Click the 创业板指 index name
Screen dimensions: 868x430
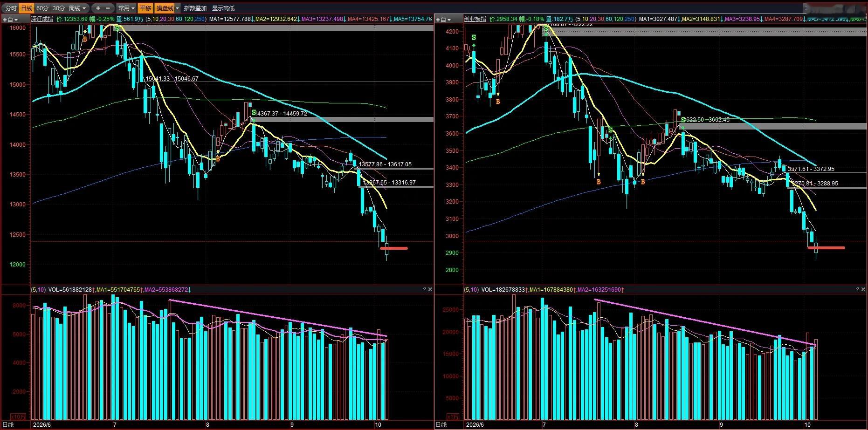pyautogui.click(x=475, y=19)
